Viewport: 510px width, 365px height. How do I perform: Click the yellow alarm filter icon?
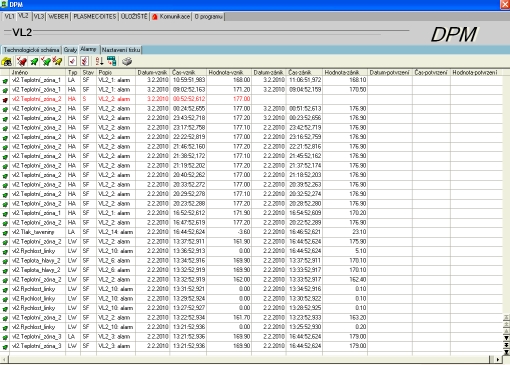[57, 61]
